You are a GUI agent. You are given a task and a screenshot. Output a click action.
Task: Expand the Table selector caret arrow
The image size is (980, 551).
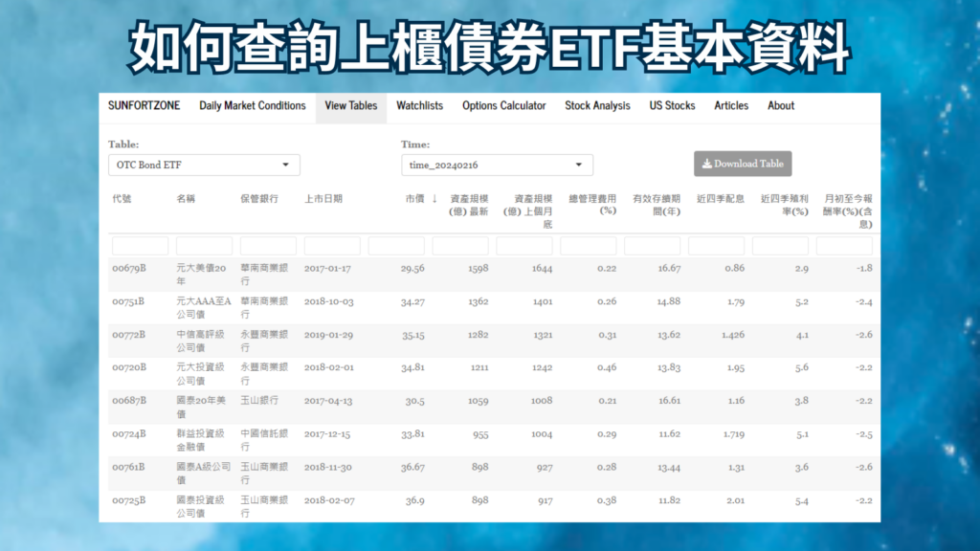286,164
